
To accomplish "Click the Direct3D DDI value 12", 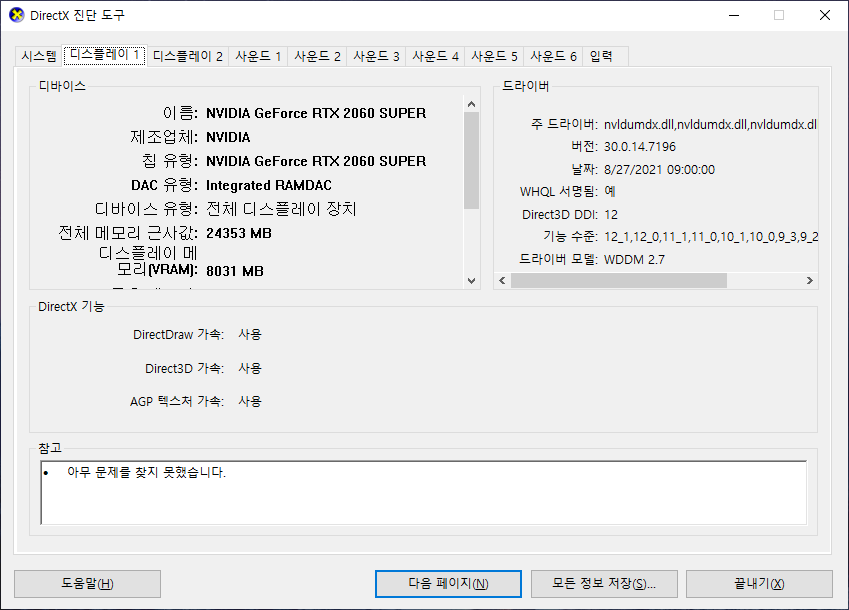I will pos(611,215).
